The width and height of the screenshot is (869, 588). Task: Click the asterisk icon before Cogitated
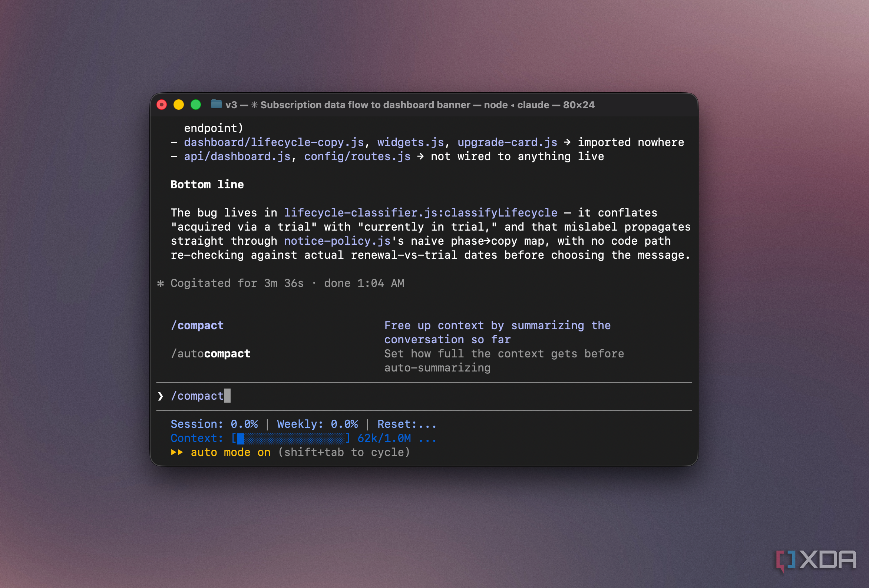[x=161, y=284]
